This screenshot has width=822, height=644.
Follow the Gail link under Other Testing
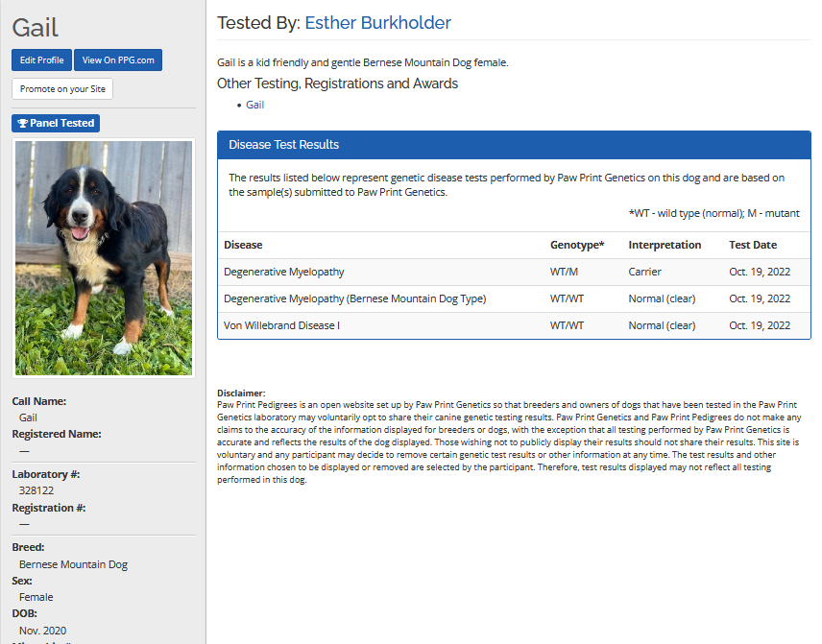click(254, 105)
